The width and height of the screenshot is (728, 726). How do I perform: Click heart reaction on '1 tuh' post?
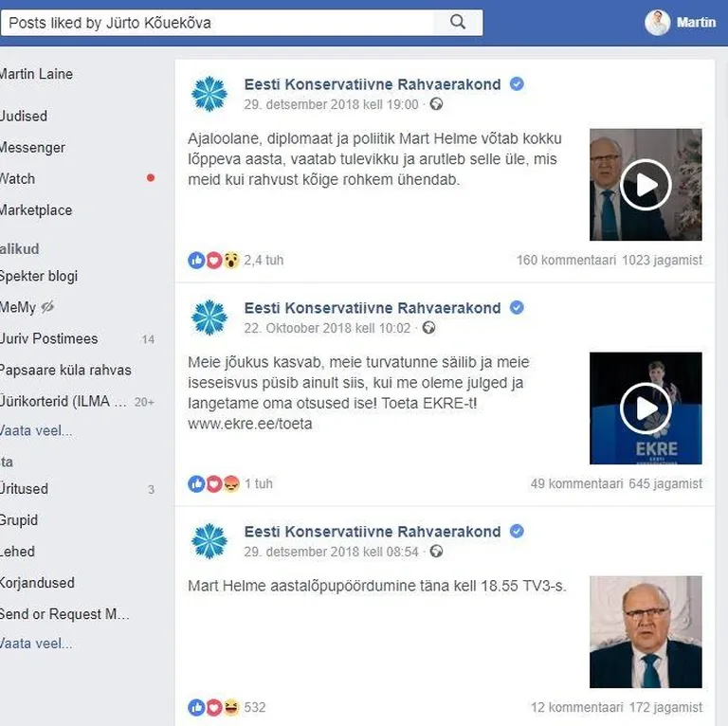(x=213, y=484)
